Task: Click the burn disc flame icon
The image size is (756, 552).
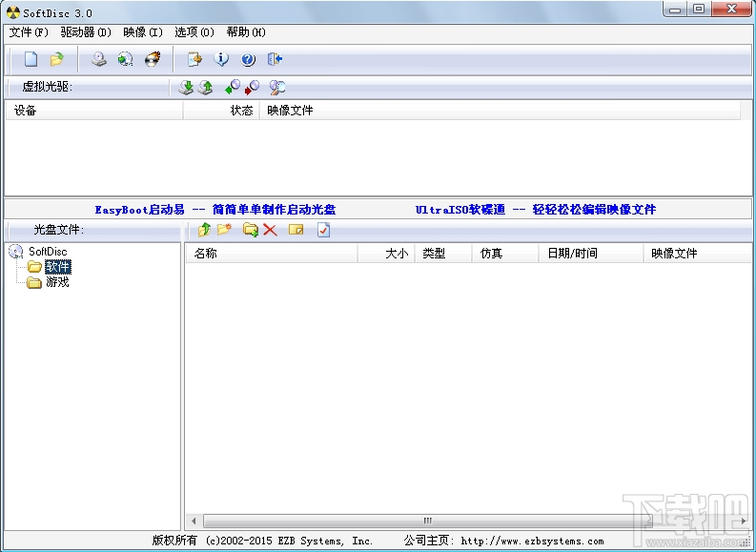Action: pyautogui.click(x=153, y=59)
